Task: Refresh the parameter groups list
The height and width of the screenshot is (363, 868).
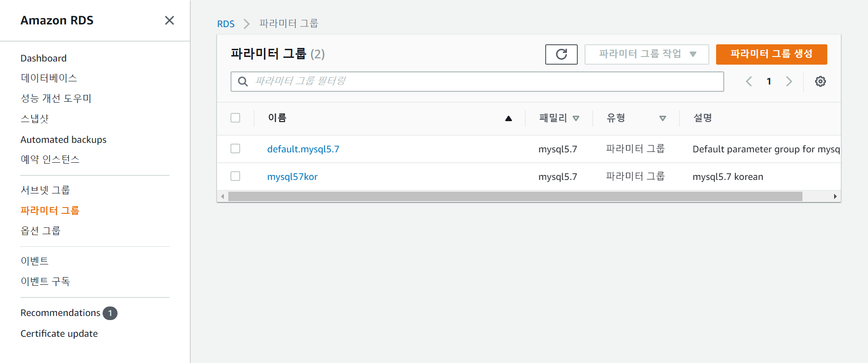Action: (x=561, y=54)
